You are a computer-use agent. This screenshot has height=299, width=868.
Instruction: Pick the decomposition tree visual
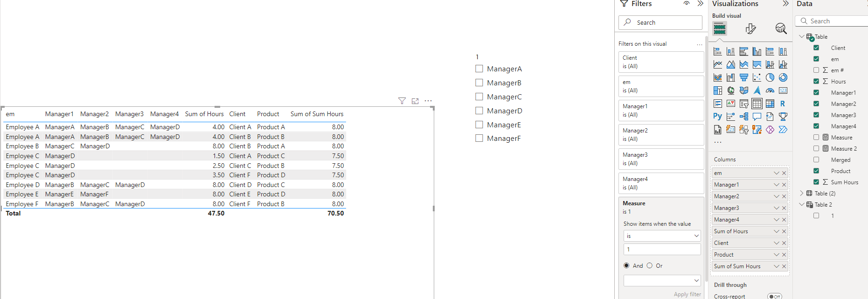[x=744, y=116]
